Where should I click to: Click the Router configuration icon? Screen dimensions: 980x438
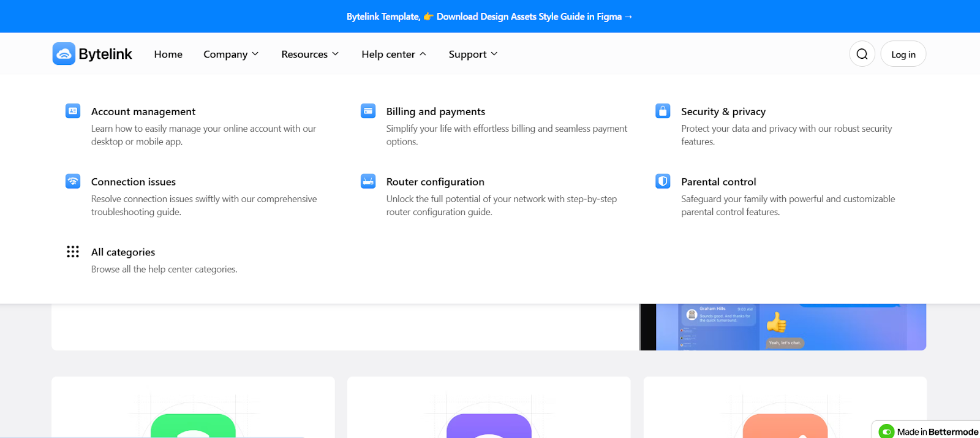coord(368,181)
